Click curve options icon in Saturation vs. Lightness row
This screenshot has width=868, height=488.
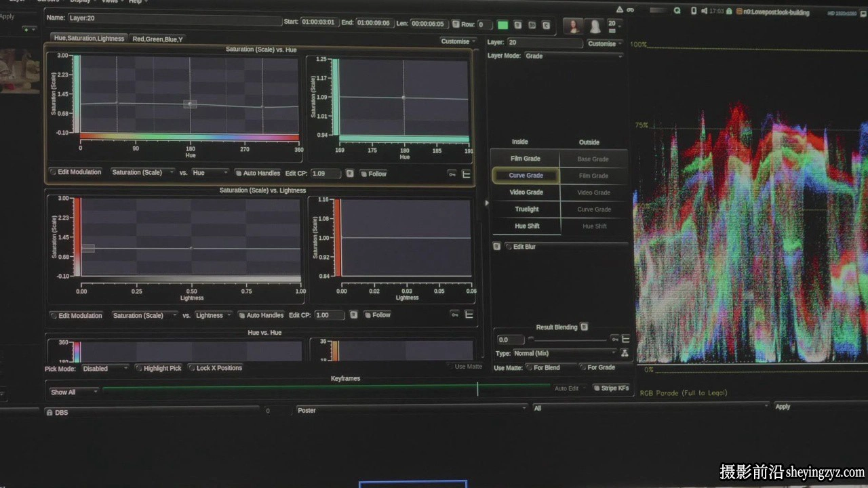point(469,314)
